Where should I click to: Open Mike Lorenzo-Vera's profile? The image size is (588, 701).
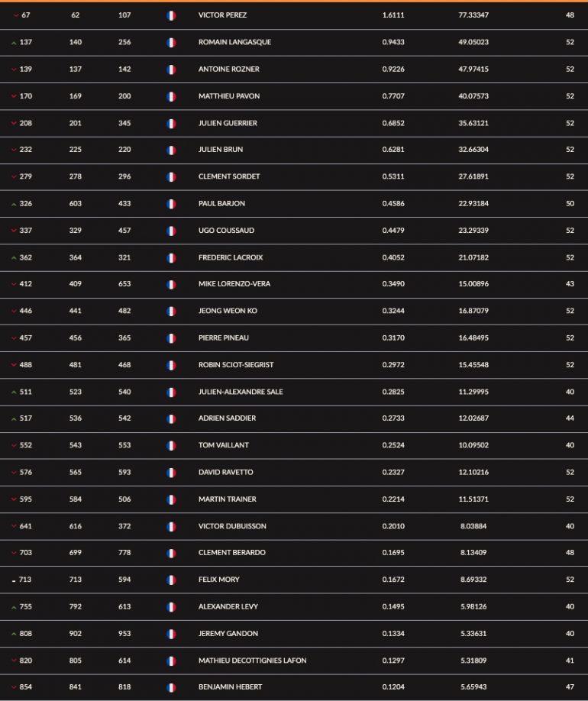tap(234, 284)
